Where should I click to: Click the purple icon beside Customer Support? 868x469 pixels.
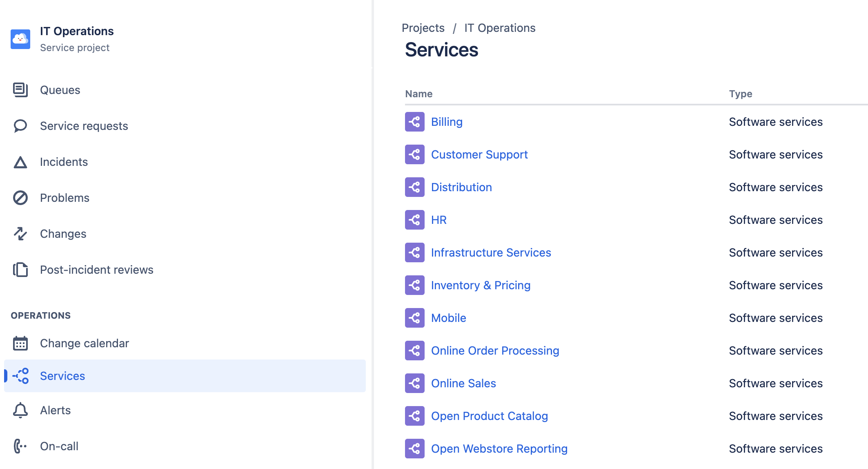point(415,154)
